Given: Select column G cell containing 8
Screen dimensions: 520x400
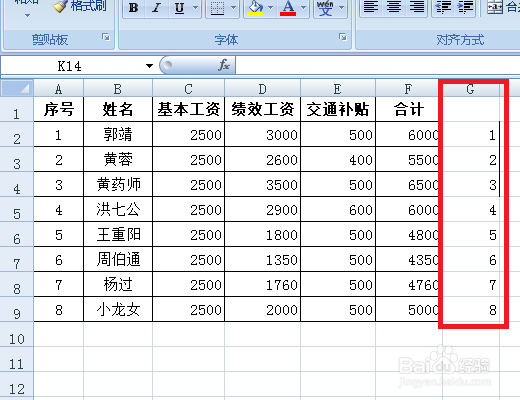Looking at the screenshot, I should click(x=471, y=309).
